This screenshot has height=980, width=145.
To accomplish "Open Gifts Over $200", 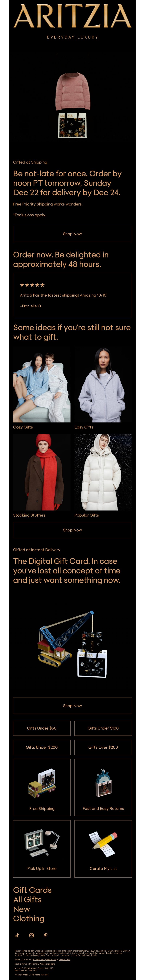I will coord(103,747).
